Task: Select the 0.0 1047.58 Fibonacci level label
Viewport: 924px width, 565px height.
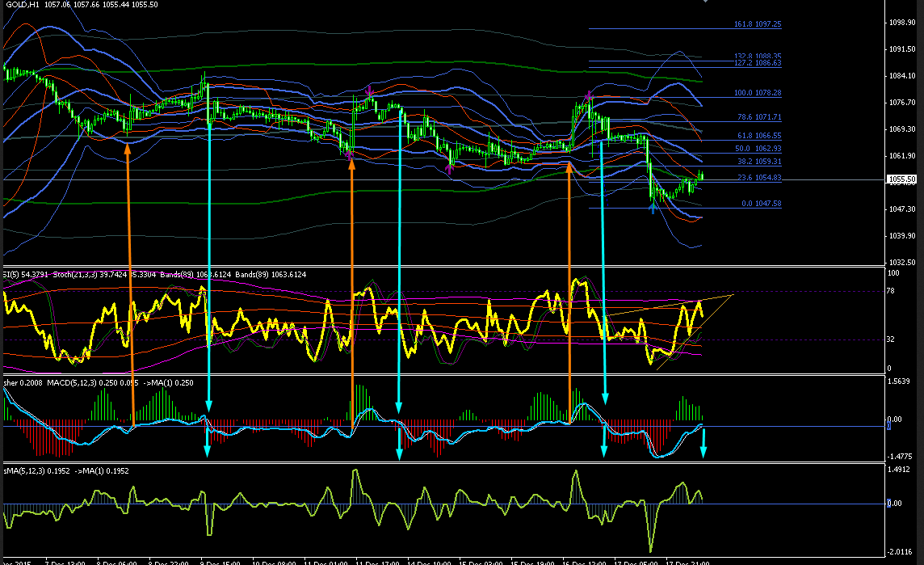Action: (x=762, y=204)
